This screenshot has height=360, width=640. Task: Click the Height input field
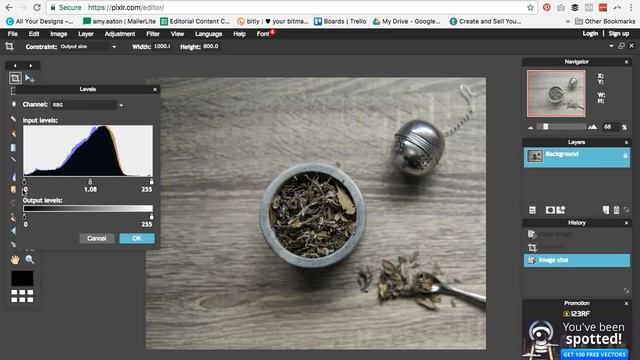click(211, 47)
